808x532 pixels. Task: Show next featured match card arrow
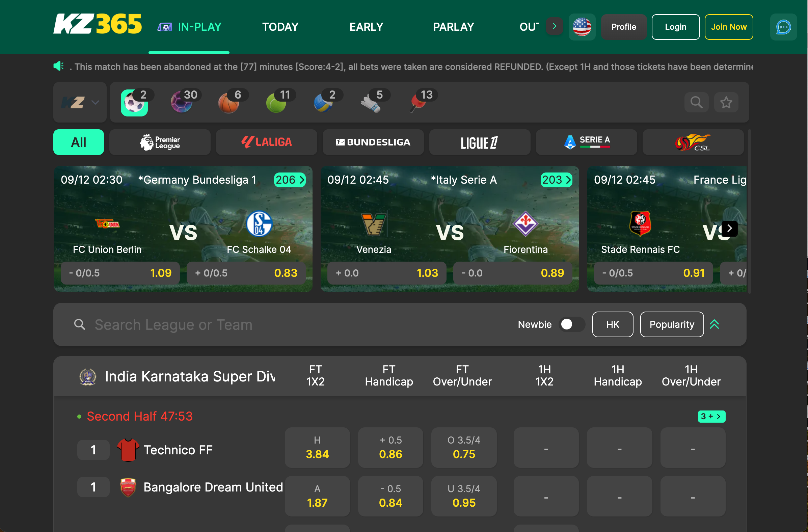tap(729, 229)
